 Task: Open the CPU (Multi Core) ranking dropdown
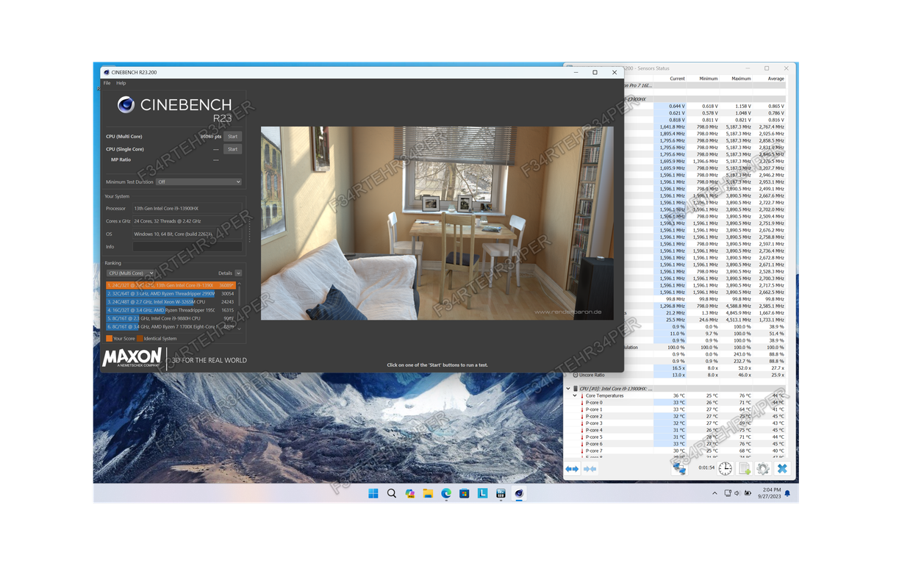[131, 273]
